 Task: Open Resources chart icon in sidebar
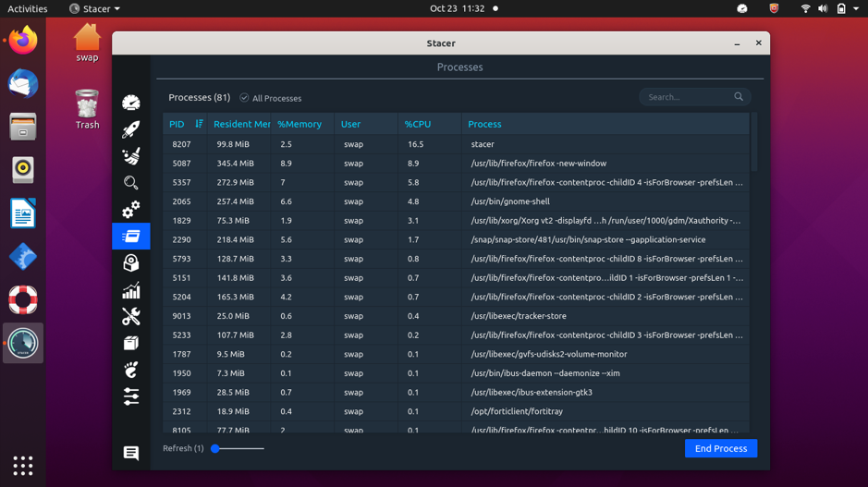point(131,290)
